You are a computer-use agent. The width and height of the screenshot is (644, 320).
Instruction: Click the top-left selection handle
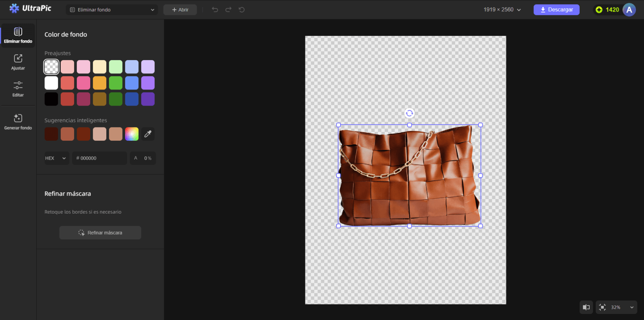pyautogui.click(x=339, y=125)
